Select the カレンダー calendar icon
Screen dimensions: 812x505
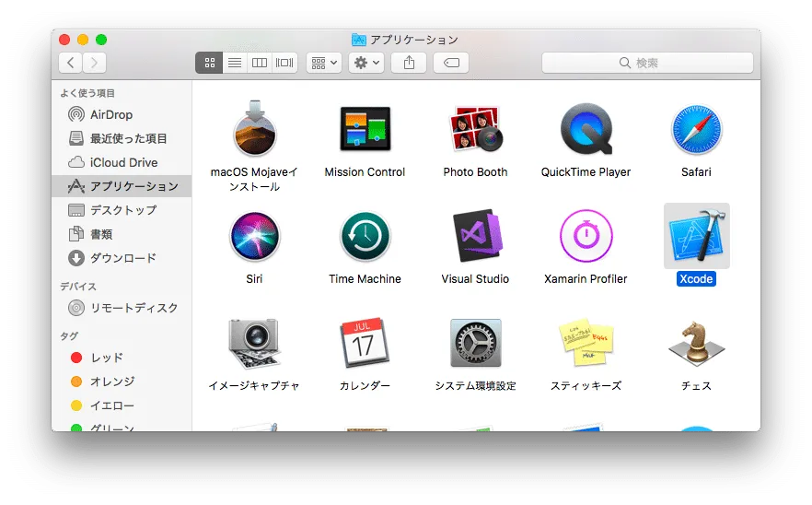[x=365, y=342]
